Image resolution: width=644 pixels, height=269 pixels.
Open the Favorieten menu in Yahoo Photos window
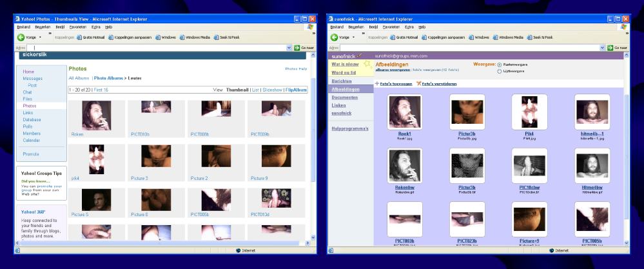tap(78, 27)
